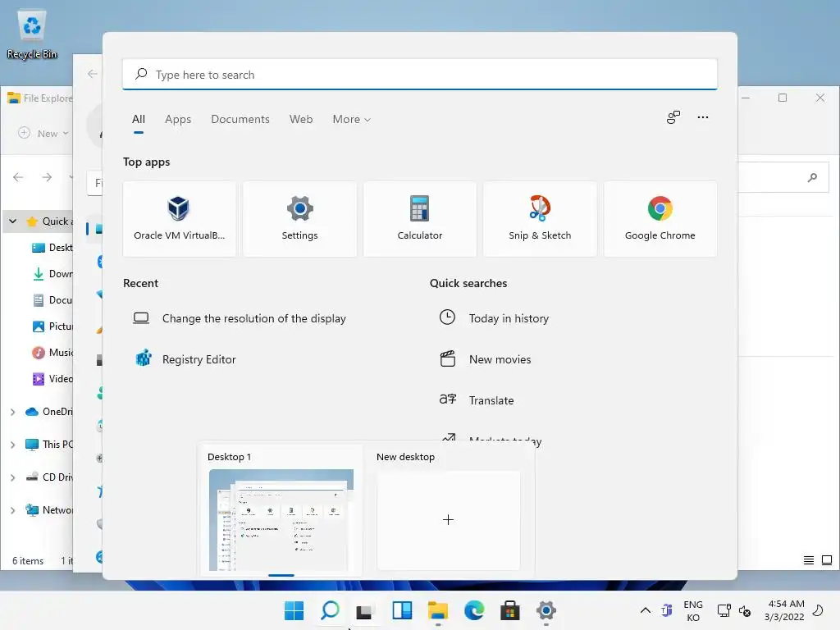Open recent Registry Editor
This screenshot has width=840, height=630.
pyautogui.click(x=185, y=359)
